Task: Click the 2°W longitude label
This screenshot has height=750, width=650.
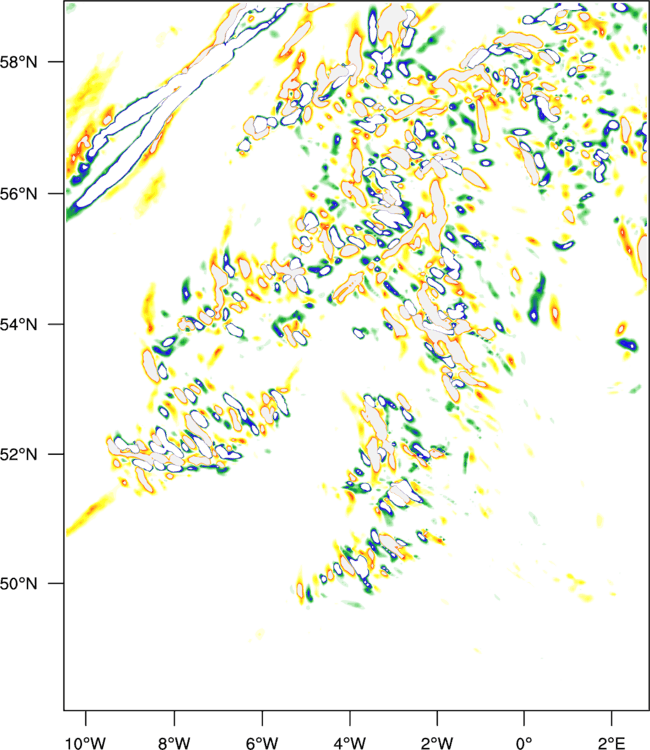Action: pyautogui.click(x=437, y=743)
